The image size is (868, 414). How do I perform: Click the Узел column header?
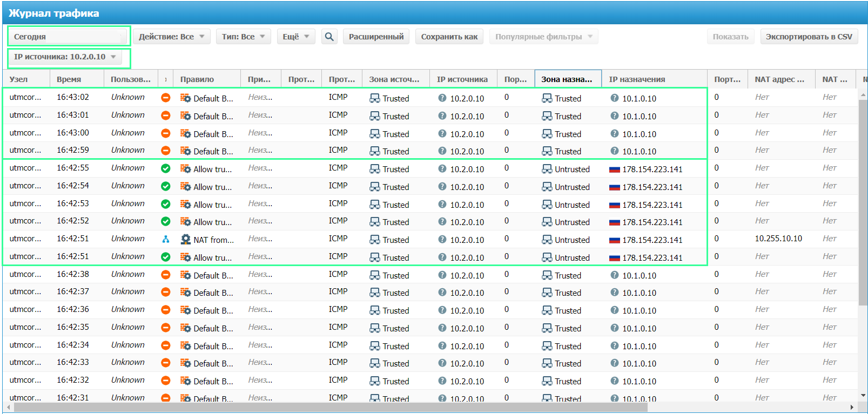[x=26, y=79]
